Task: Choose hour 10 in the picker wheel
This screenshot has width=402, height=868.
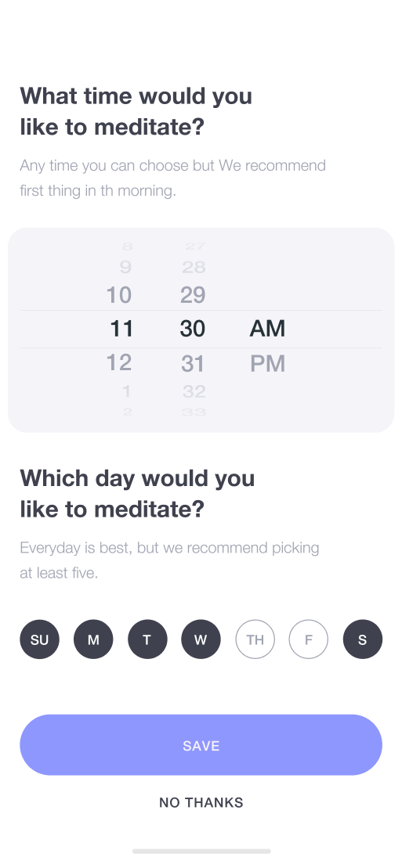Action: click(x=118, y=294)
